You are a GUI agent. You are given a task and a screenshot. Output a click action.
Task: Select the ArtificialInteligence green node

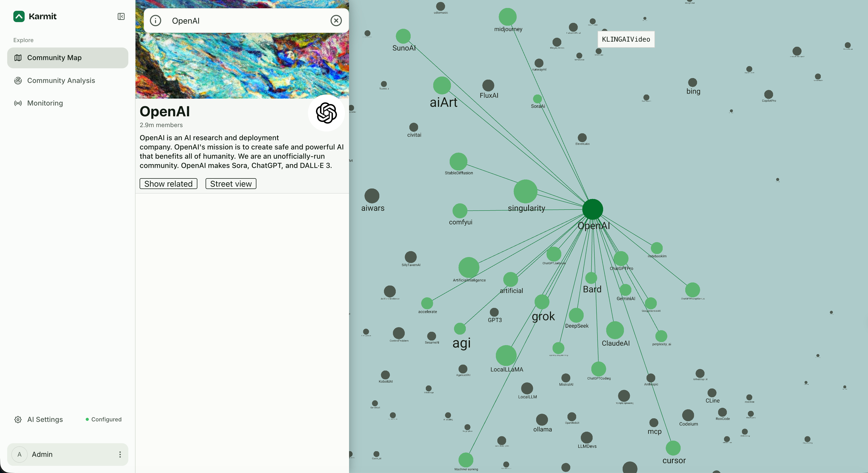[469, 268]
